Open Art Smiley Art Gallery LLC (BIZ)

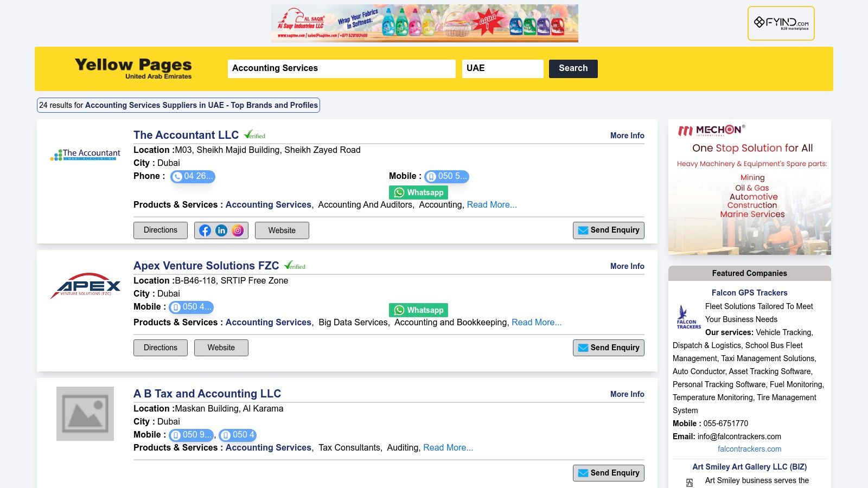point(749,467)
